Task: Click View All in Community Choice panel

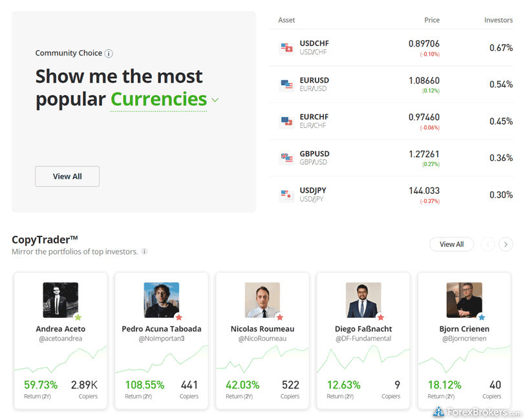Action: (67, 176)
